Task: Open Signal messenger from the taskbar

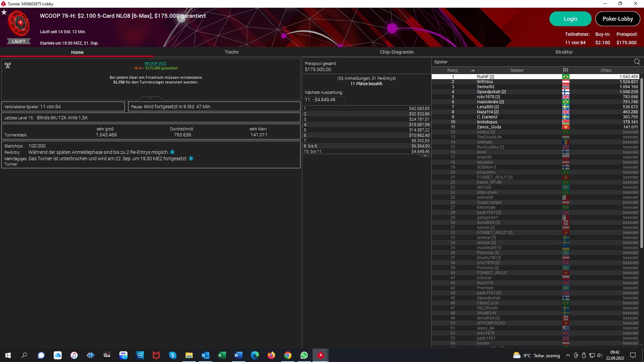Action: click(x=41, y=355)
